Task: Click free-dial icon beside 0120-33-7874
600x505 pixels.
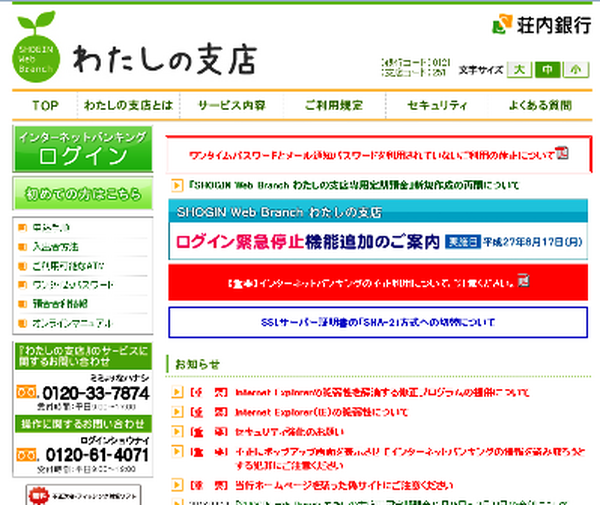Action: [27, 392]
